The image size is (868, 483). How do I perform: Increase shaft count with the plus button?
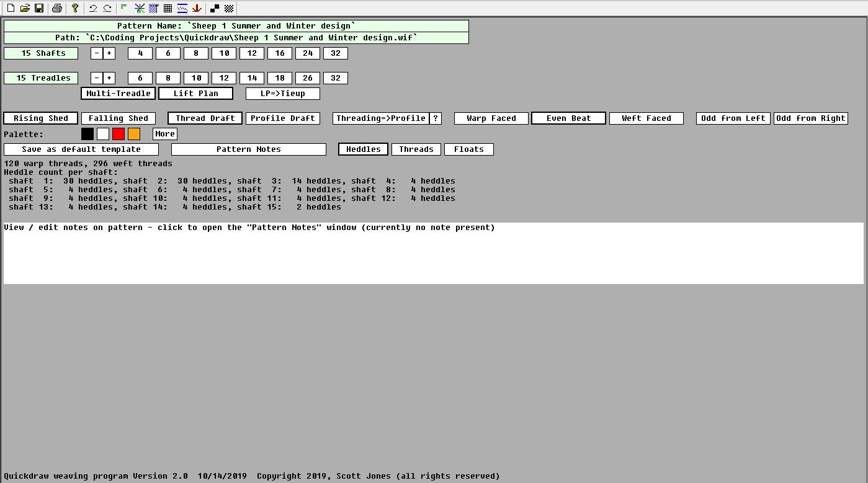click(109, 53)
